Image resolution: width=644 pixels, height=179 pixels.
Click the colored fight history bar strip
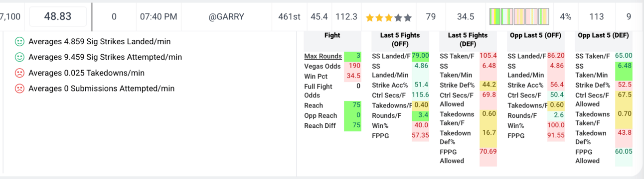pyautogui.click(x=519, y=16)
